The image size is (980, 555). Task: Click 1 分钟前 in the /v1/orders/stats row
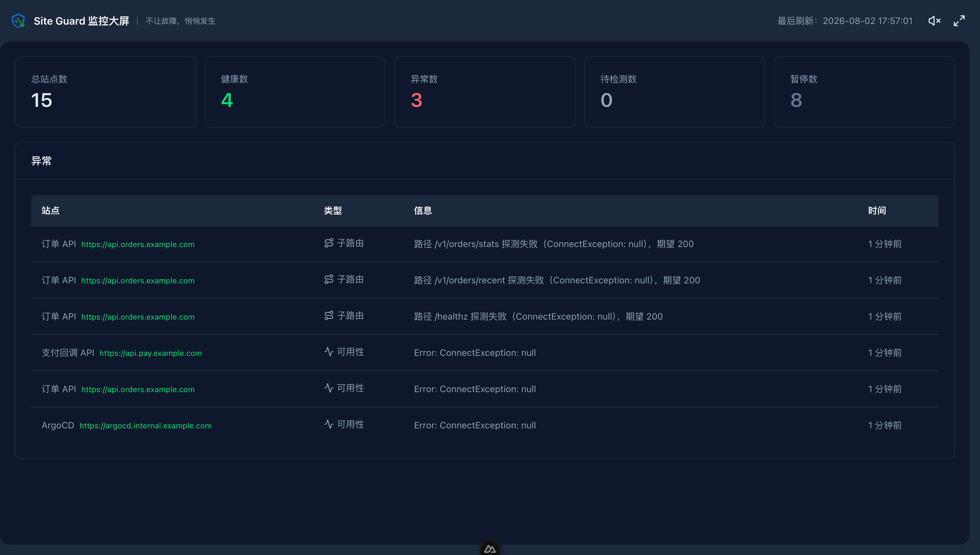885,244
